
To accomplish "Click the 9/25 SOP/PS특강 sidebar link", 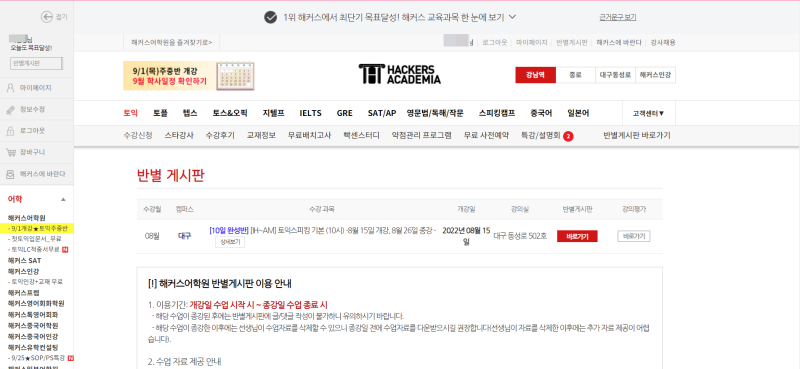I will (37, 358).
